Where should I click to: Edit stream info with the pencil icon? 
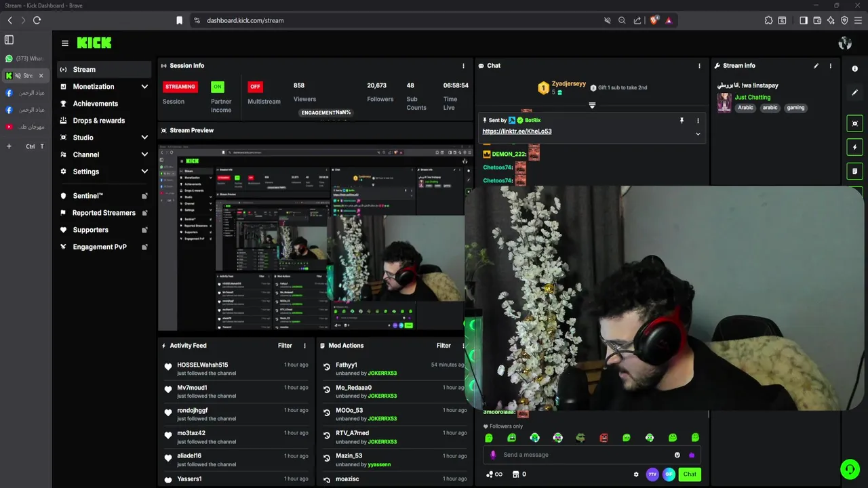816,66
